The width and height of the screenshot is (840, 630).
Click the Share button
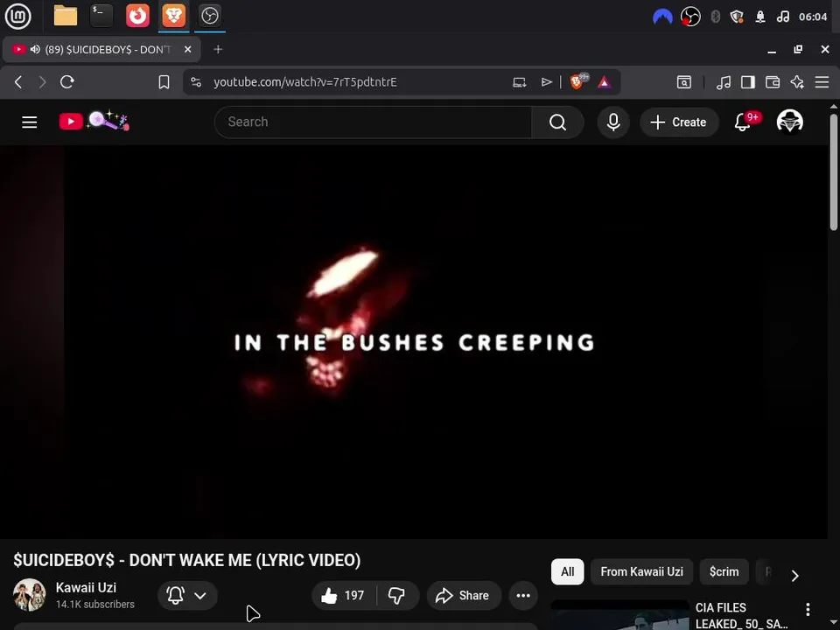(x=464, y=595)
